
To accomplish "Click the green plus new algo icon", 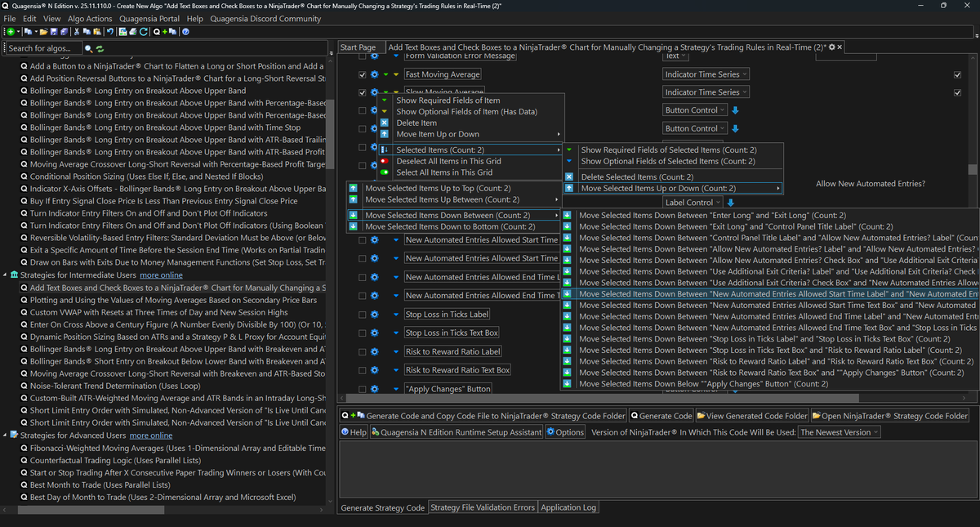I will pos(11,32).
